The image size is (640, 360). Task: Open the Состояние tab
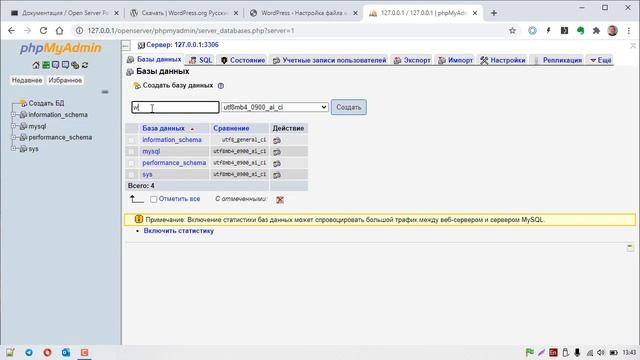pyautogui.click(x=242, y=60)
